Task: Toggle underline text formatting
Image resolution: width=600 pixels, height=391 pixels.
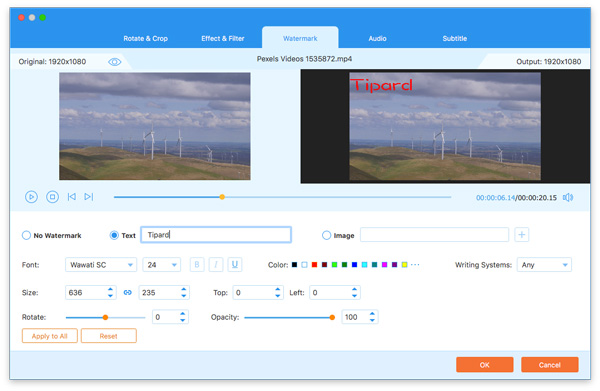Action: coord(235,265)
